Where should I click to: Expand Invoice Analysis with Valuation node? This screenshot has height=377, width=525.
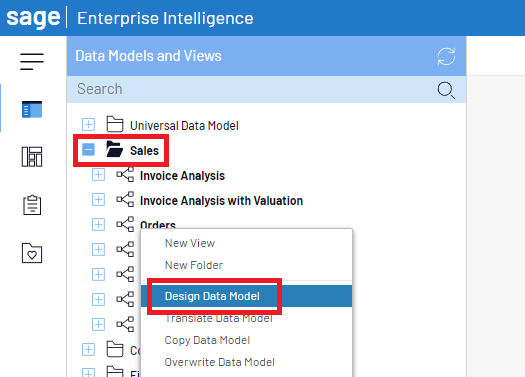98,200
